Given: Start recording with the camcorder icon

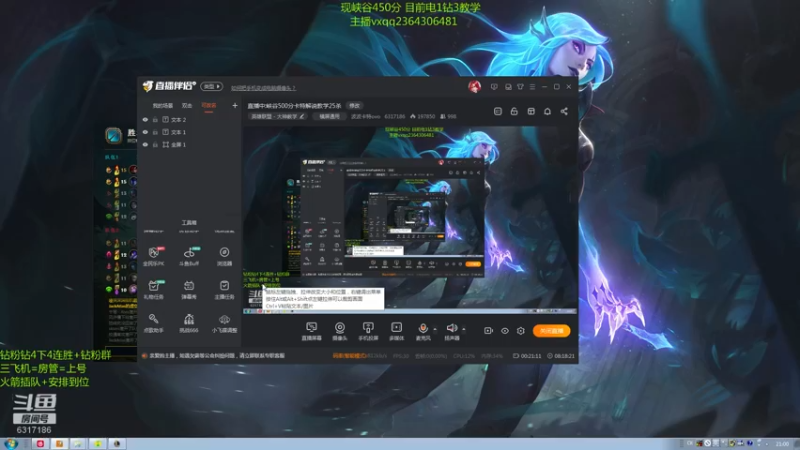Looking at the screenshot, I should [488, 331].
